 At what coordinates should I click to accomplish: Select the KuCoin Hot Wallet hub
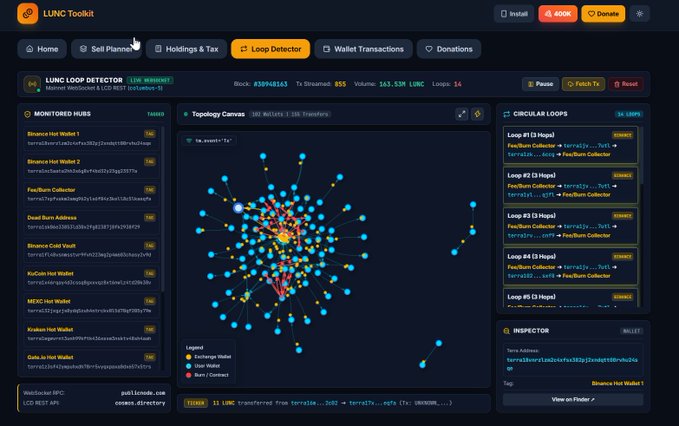(91, 278)
